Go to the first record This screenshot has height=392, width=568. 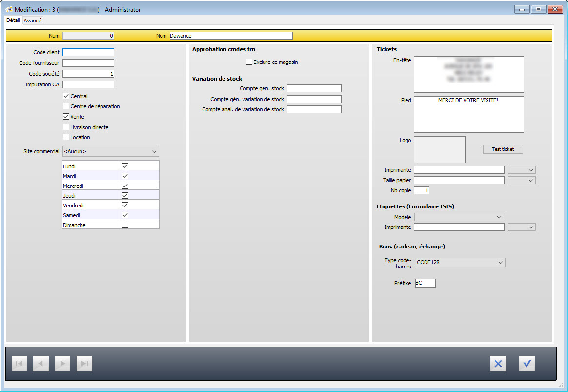pyautogui.click(x=19, y=364)
